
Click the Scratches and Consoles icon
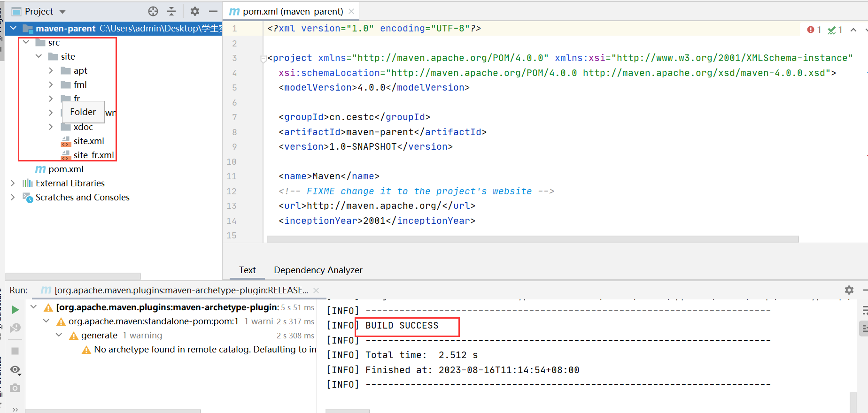pyautogui.click(x=28, y=198)
